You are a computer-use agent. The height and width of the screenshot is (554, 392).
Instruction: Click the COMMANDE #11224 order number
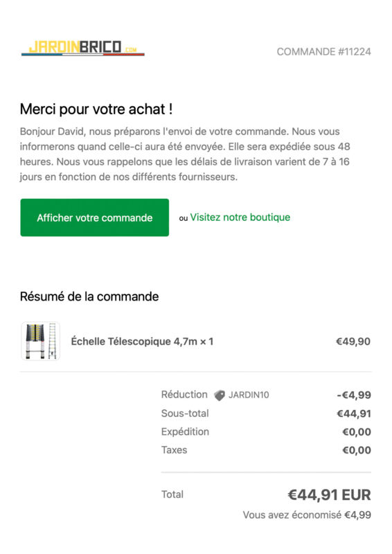[323, 52]
